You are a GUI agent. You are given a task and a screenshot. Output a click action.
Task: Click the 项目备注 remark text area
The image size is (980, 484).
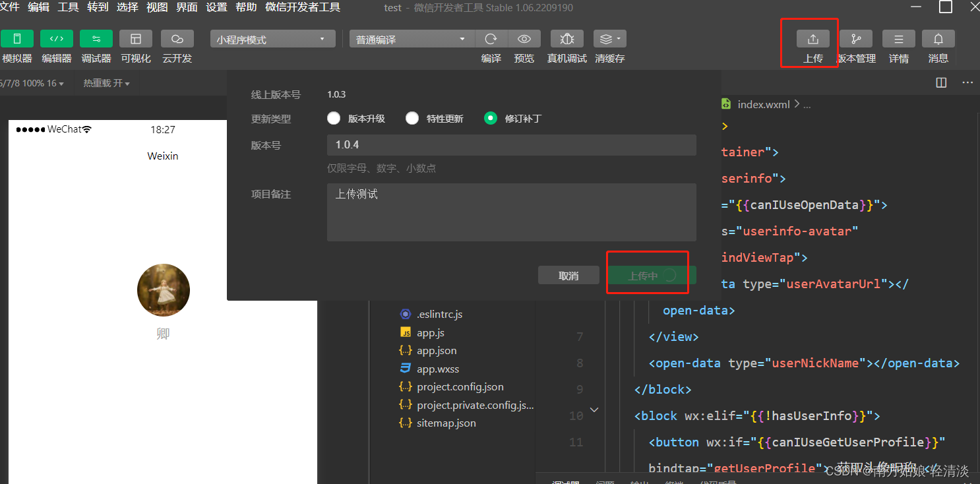(x=512, y=212)
